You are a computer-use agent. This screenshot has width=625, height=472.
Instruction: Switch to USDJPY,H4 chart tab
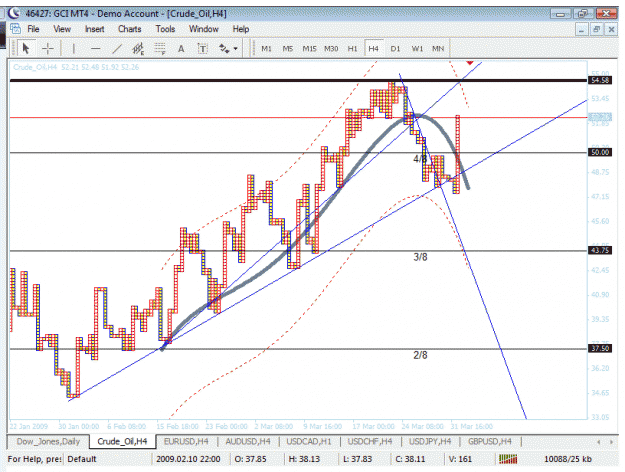click(x=430, y=441)
